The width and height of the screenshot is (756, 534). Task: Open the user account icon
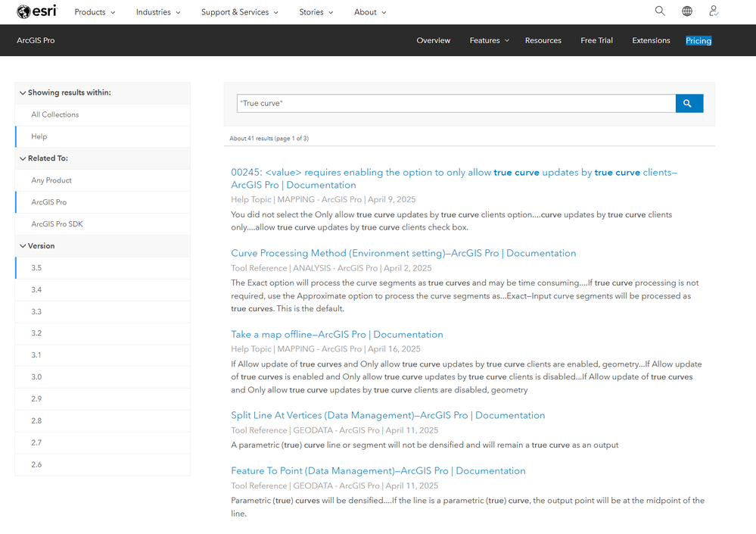click(714, 11)
